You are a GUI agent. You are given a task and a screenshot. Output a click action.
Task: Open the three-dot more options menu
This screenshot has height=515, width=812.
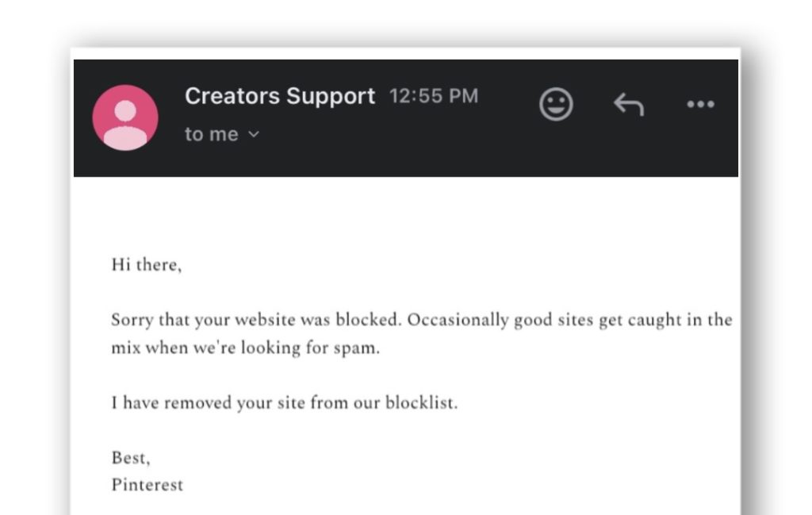(700, 104)
